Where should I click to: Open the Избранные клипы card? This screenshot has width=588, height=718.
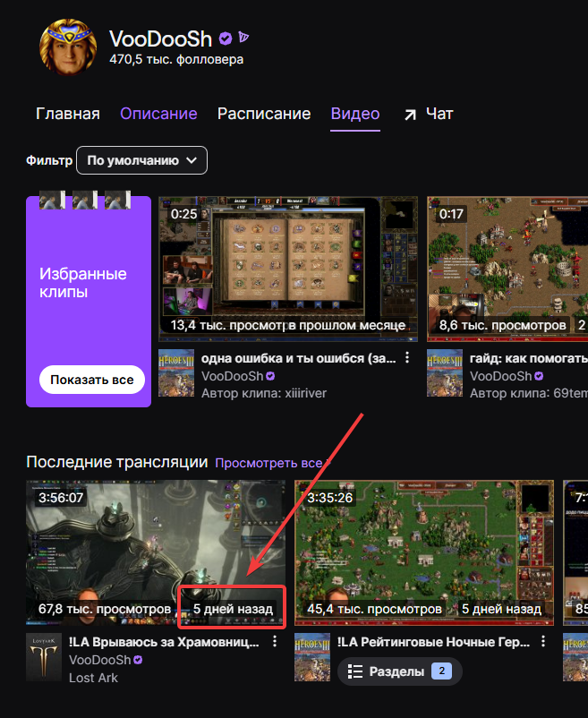(89, 302)
